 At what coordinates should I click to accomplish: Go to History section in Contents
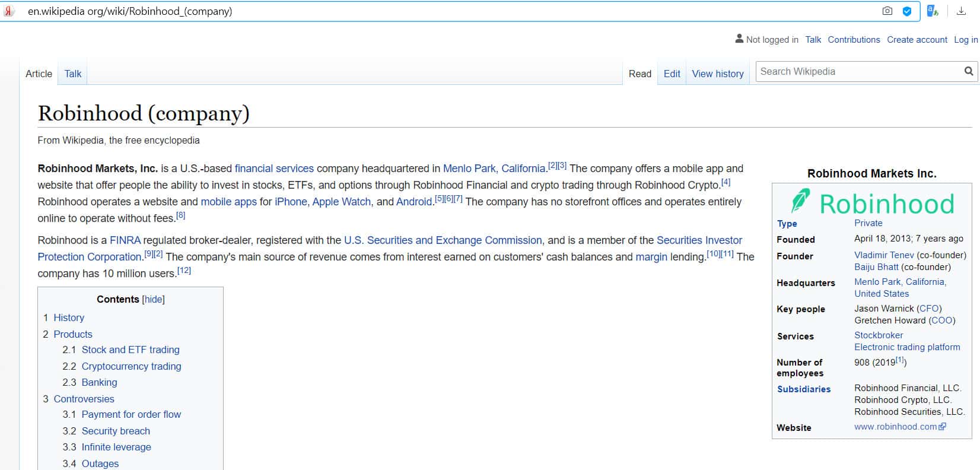[x=69, y=317]
